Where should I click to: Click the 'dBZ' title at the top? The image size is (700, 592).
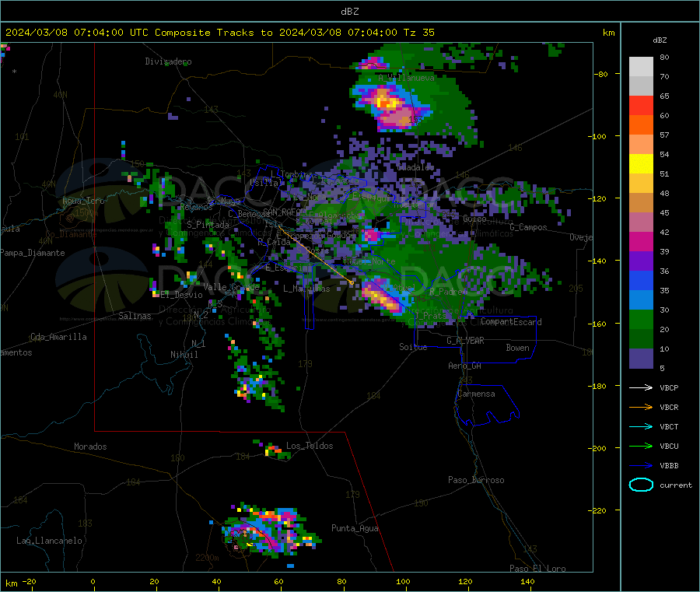point(349,12)
